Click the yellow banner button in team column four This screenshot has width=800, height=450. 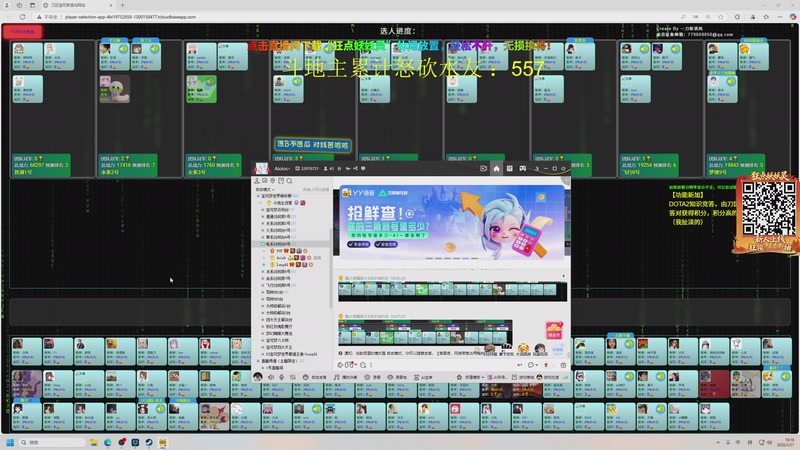click(x=313, y=145)
